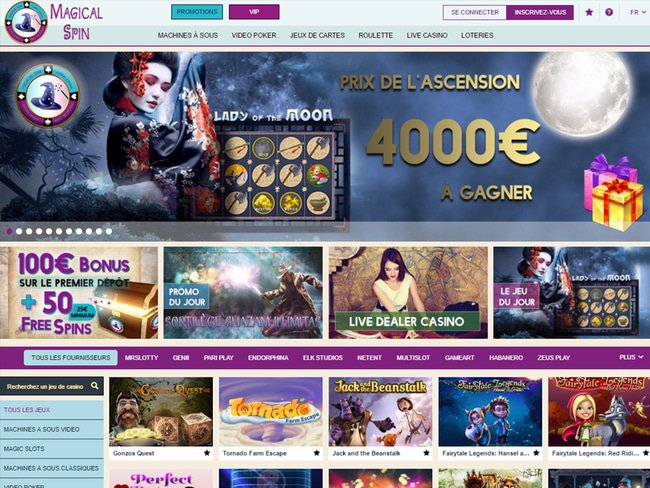Click the search magnifier icon
Viewport: 650px width, 488px height.
[x=95, y=386]
